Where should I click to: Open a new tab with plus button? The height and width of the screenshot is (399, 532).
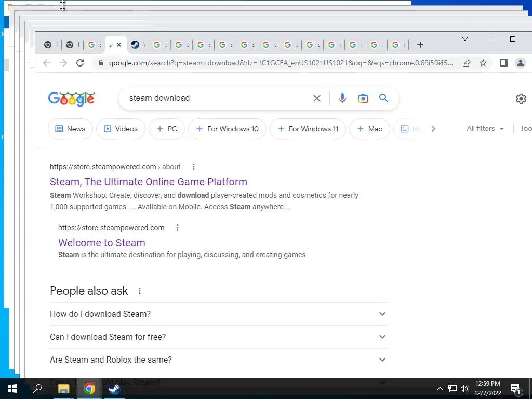pos(420,45)
